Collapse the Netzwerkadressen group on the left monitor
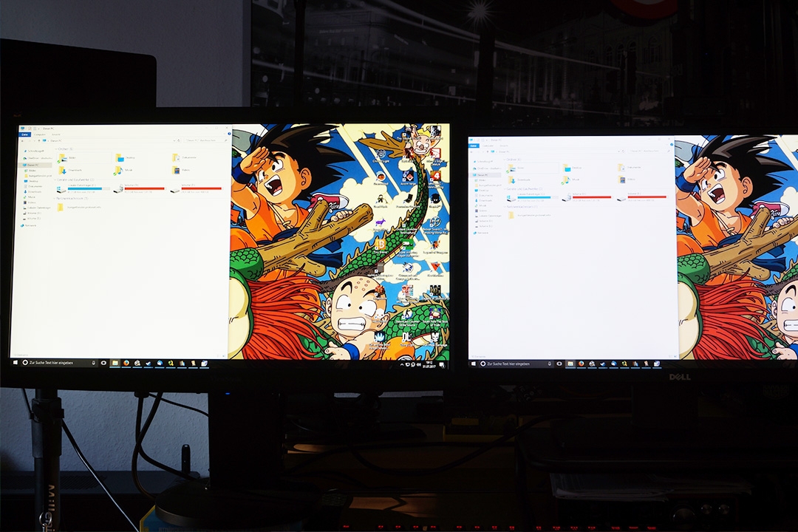The height and width of the screenshot is (532, 798). (x=70, y=198)
